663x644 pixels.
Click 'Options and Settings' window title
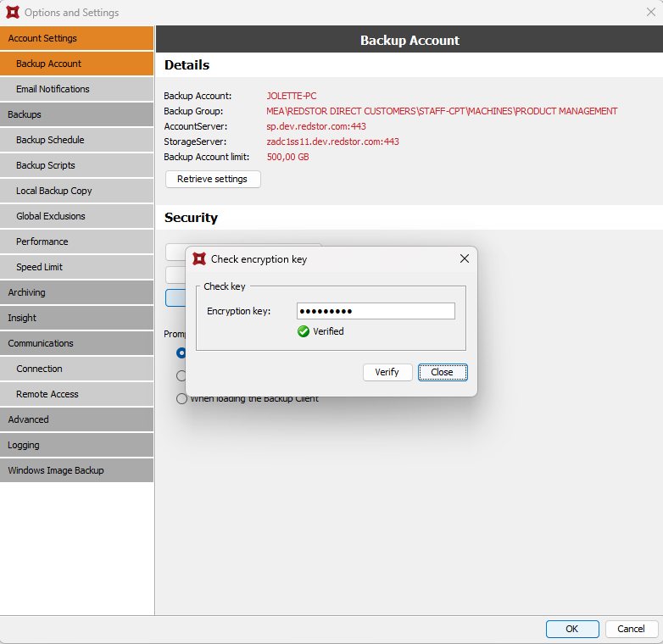(x=71, y=13)
